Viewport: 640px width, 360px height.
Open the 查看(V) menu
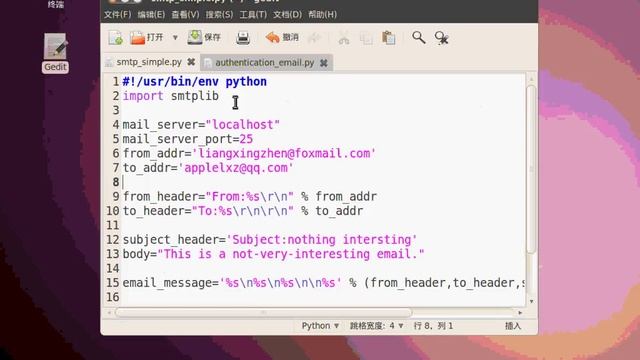[185, 15]
